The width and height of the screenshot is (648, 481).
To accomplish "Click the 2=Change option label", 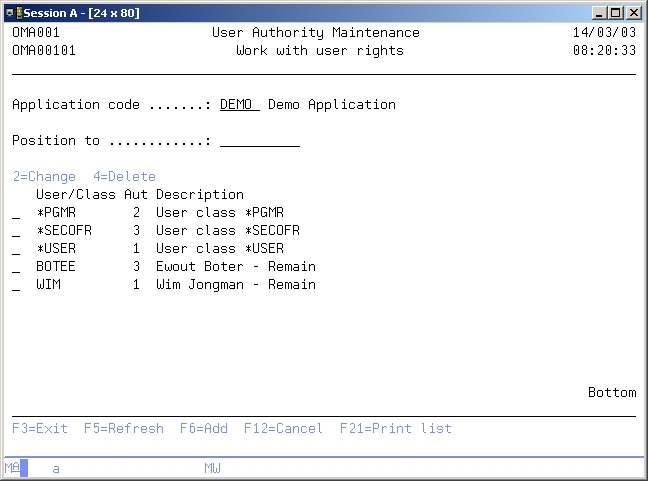I will pyautogui.click(x=44, y=177).
